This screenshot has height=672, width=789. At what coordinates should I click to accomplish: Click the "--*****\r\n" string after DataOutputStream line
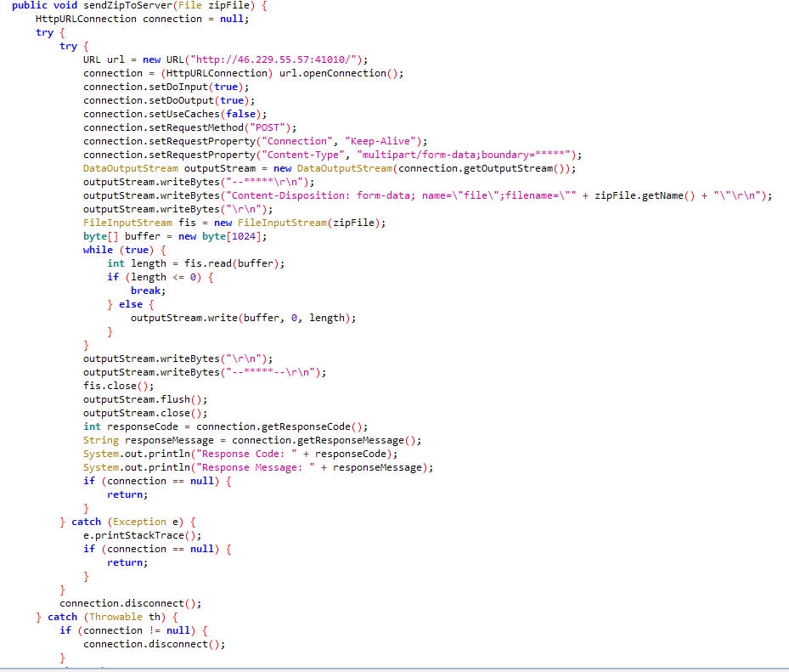268,182
